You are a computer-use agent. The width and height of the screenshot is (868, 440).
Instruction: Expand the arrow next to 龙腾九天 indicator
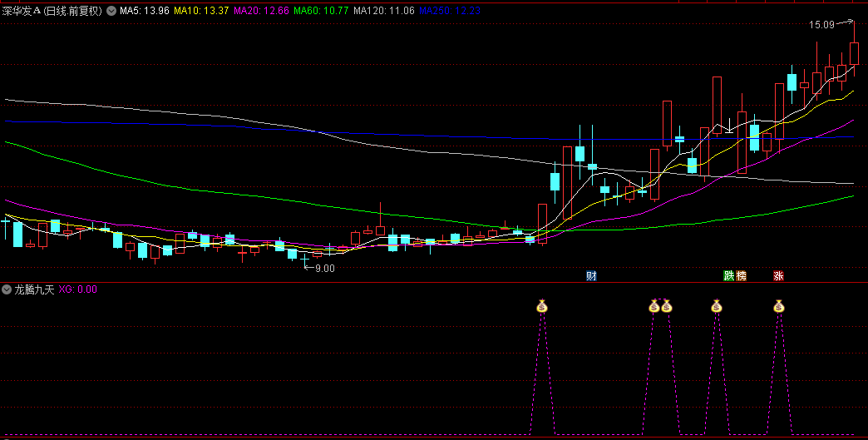7,289
